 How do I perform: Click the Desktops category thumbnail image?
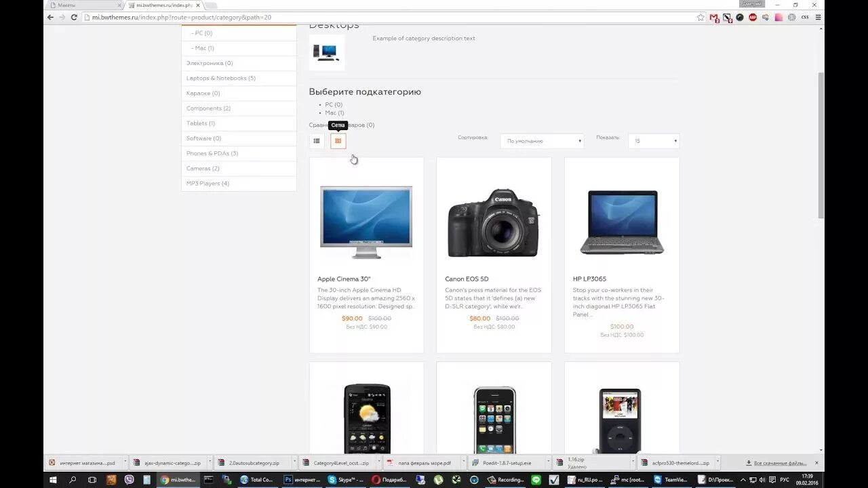point(327,52)
